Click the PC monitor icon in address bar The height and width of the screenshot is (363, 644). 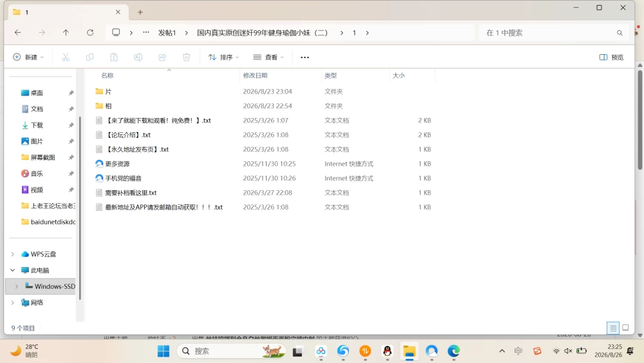(116, 32)
